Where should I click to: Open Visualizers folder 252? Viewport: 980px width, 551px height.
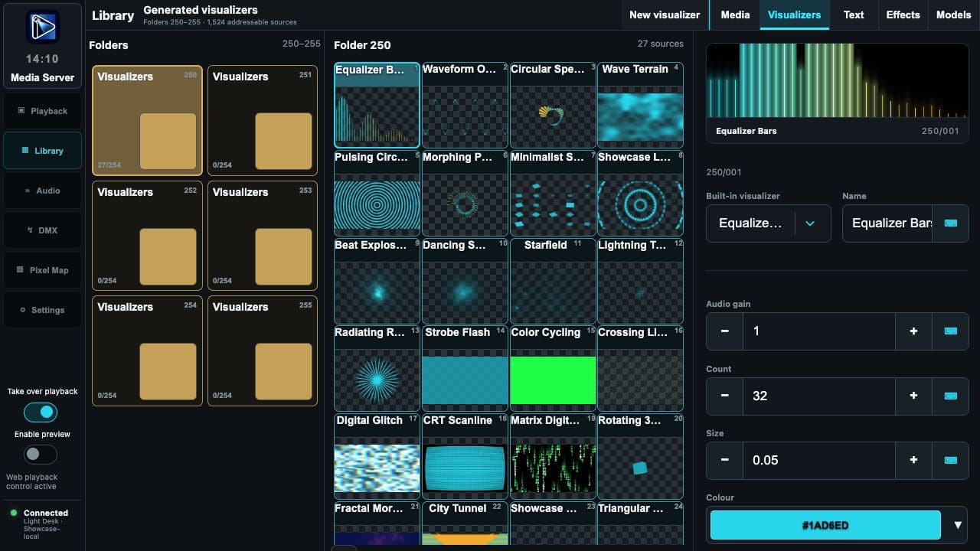point(147,236)
